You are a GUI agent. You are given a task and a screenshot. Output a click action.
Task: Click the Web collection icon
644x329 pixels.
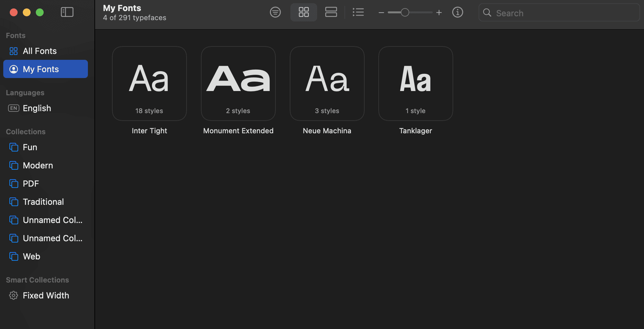pyautogui.click(x=14, y=257)
